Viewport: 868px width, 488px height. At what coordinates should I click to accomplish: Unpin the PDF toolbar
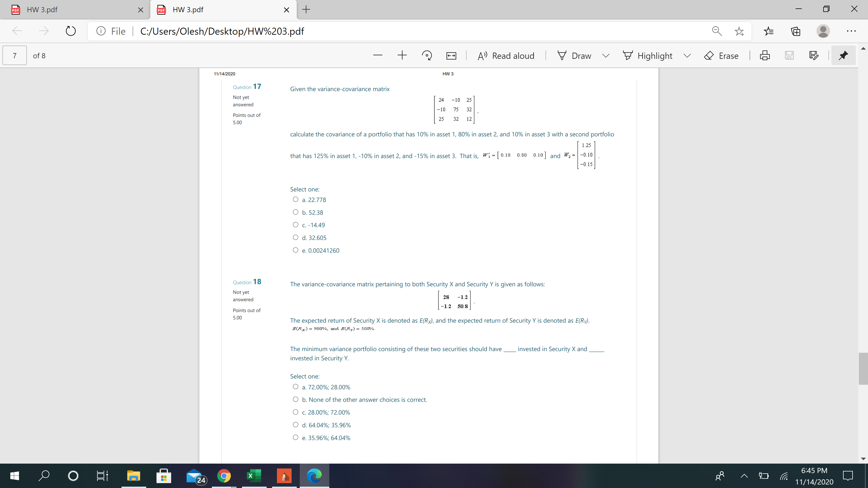[x=843, y=56]
